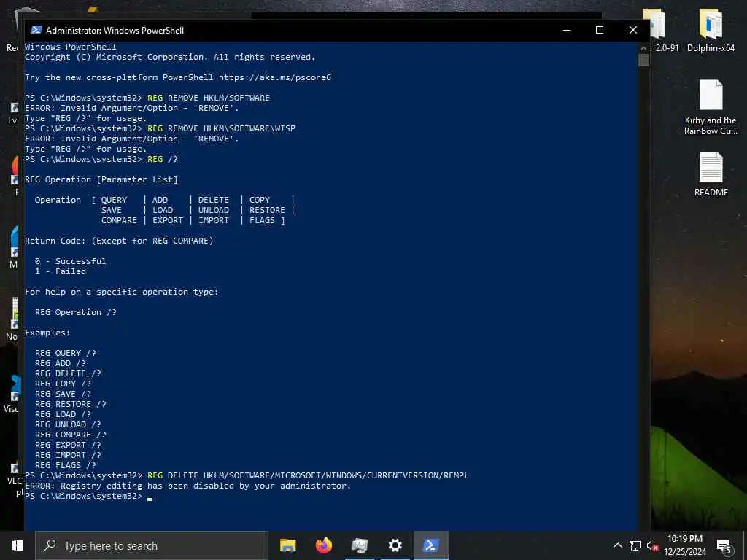Click the line REG REMOVE HKLM/SOFTWARE

209,98
